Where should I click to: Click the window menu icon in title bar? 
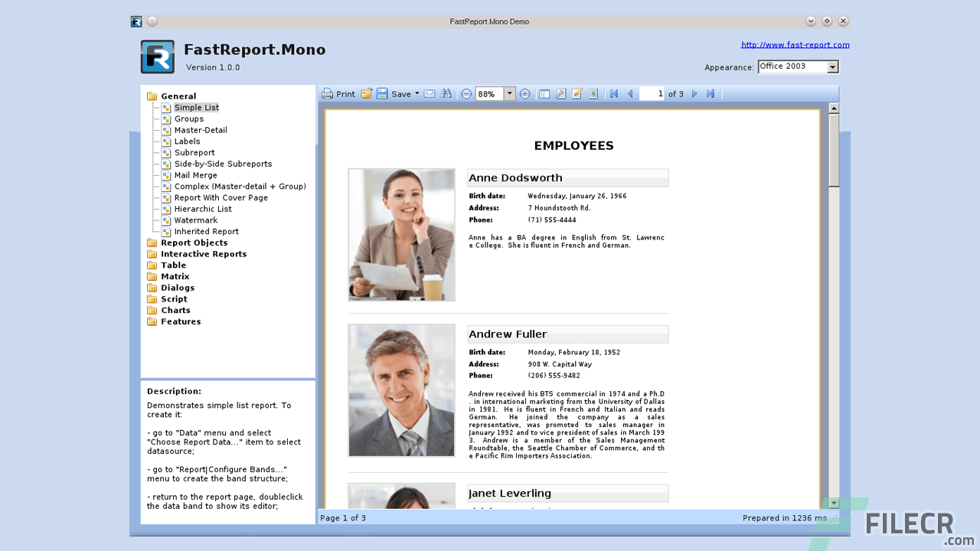pyautogui.click(x=136, y=21)
